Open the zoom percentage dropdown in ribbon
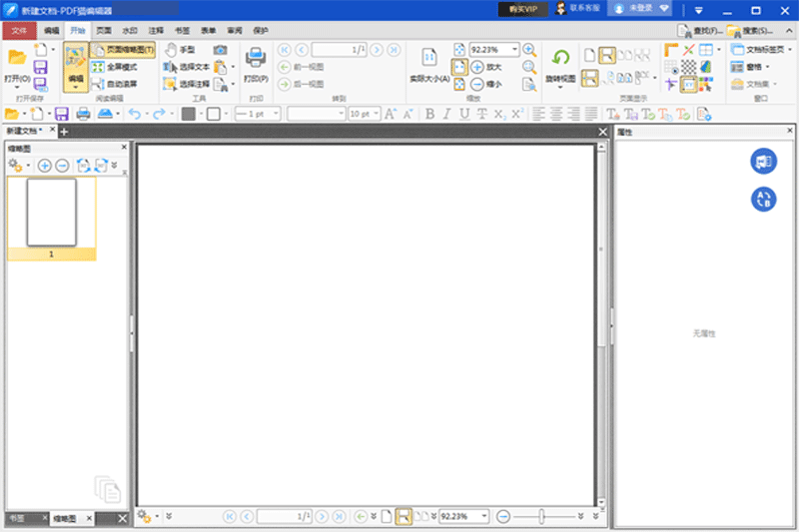This screenshot has height=532, width=799. (515, 49)
